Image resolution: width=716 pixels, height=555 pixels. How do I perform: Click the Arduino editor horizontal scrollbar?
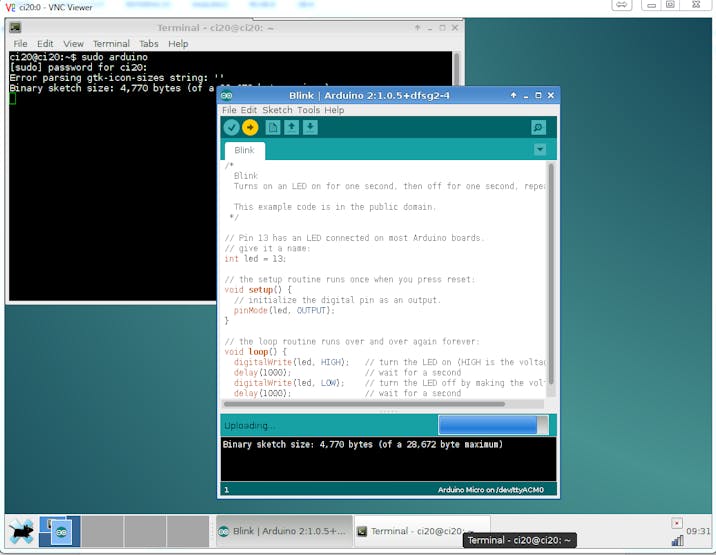click(x=364, y=404)
